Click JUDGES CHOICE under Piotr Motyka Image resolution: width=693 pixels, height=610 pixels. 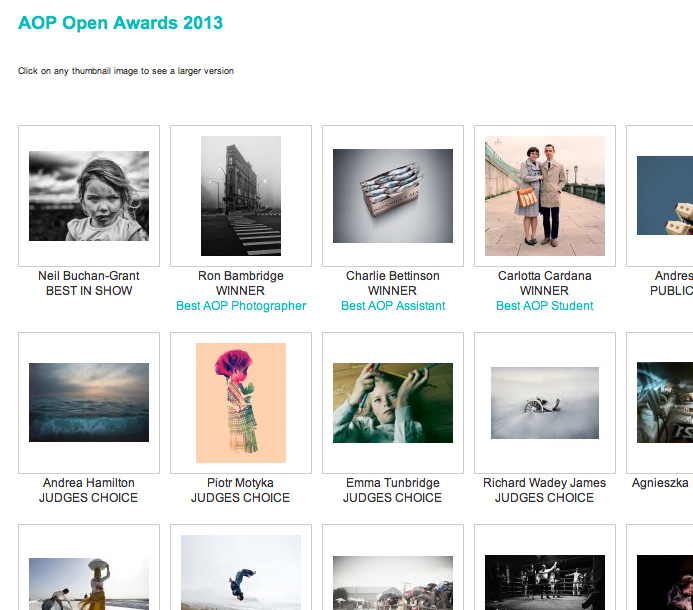coord(240,498)
